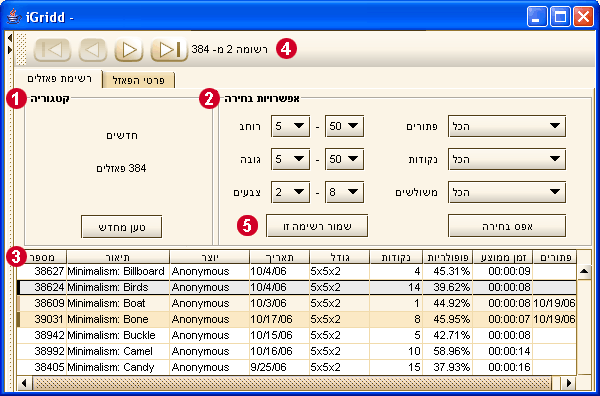Sort by the פופולריות column header

(x=448, y=257)
